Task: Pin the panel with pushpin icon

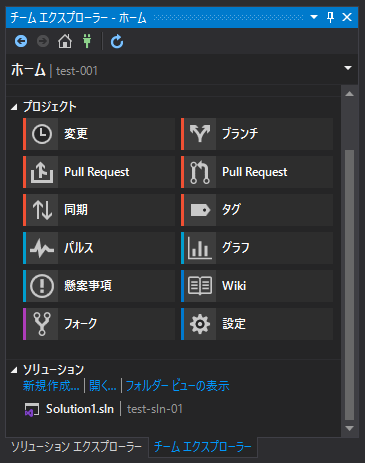Action: point(330,17)
